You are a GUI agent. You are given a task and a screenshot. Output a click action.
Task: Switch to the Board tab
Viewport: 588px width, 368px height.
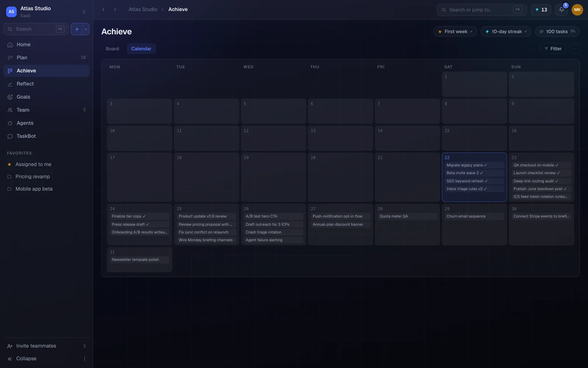click(112, 49)
